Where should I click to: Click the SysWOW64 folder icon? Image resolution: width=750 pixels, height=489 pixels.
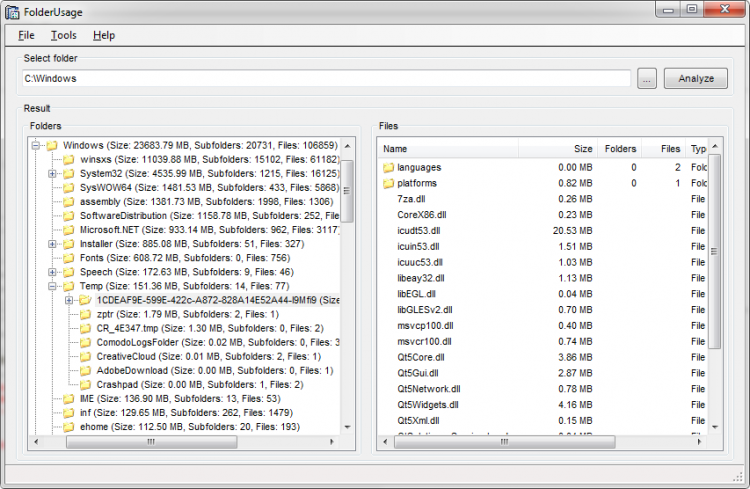(69, 188)
